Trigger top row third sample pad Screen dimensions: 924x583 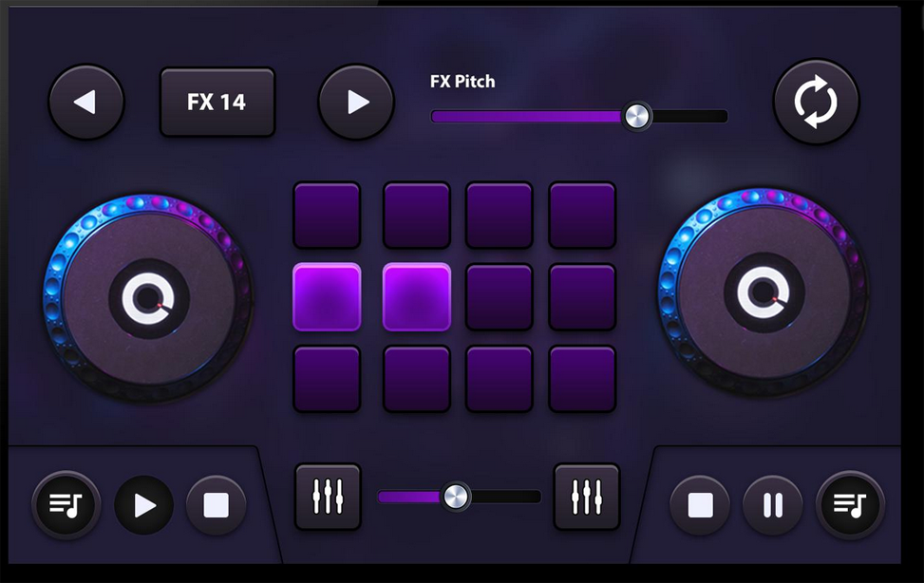tap(500, 216)
